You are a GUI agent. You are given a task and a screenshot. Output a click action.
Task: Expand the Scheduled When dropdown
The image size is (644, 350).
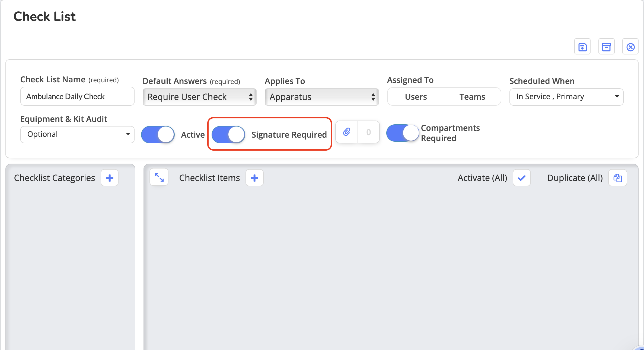[566, 97]
